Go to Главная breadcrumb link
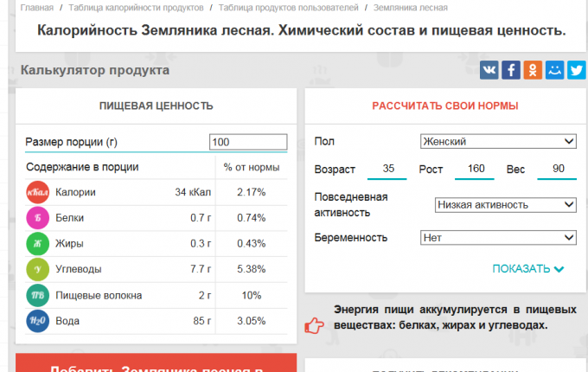The width and height of the screenshot is (588, 372). point(36,8)
